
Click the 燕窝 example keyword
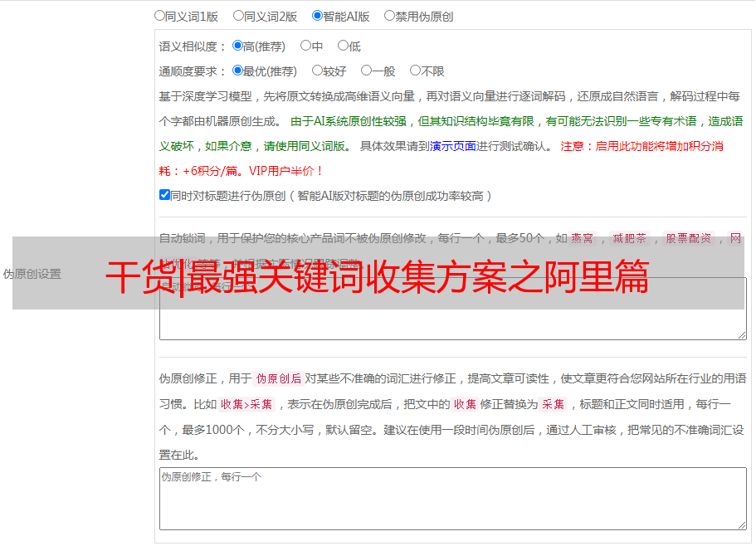[x=582, y=238]
